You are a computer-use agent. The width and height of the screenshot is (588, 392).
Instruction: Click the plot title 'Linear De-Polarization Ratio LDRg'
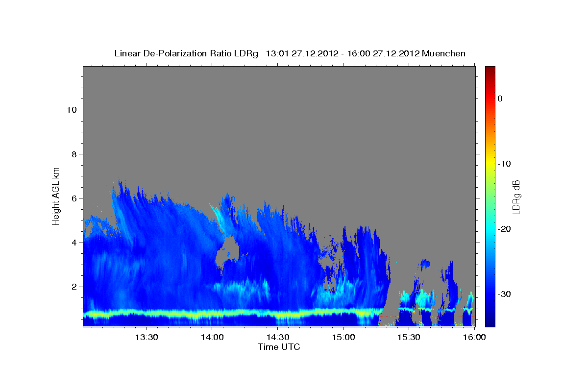pyautogui.click(x=186, y=53)
